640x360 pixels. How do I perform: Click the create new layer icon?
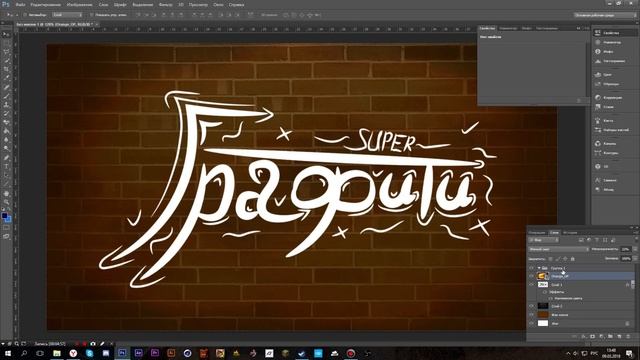(x=619, y=336)
